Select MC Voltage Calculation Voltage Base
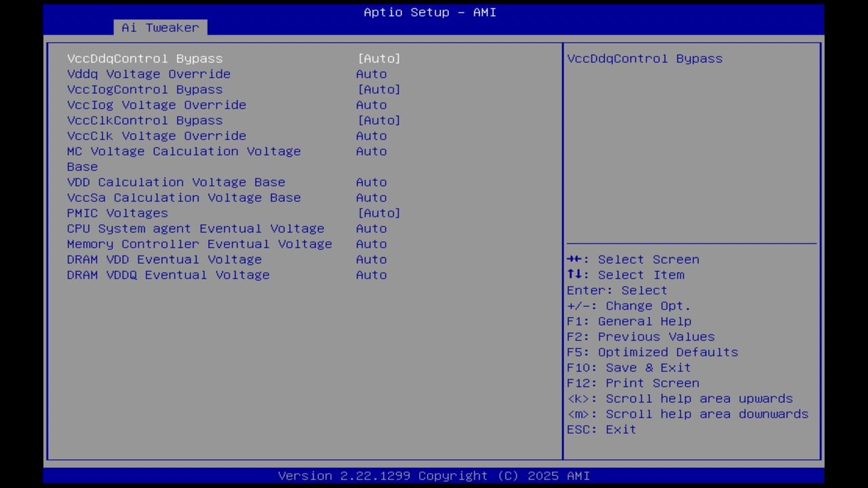The width and height of the screenshot is (868, 488). pyautogui.click(x=184, y=151)
